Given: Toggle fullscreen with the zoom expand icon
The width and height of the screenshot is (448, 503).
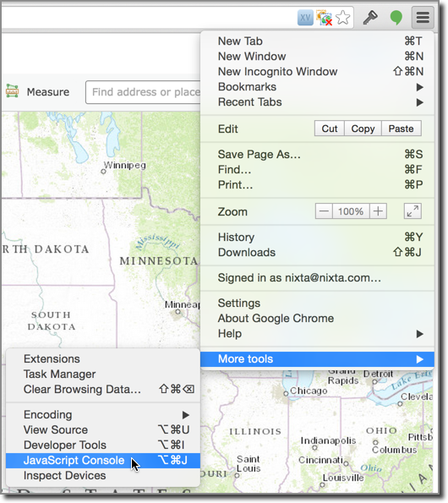Looking at the screenshot, I should click(412, 211).
